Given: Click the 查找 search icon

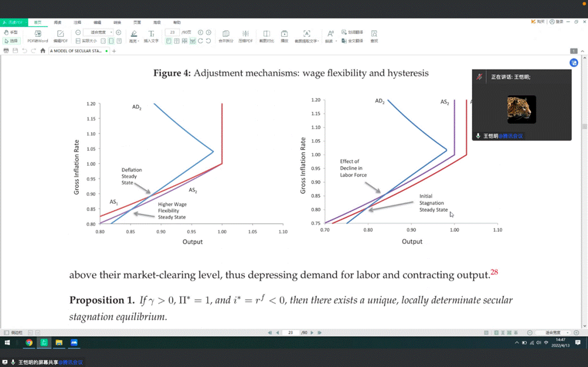Looking at the screenshot, I should [x=374, y=36].
